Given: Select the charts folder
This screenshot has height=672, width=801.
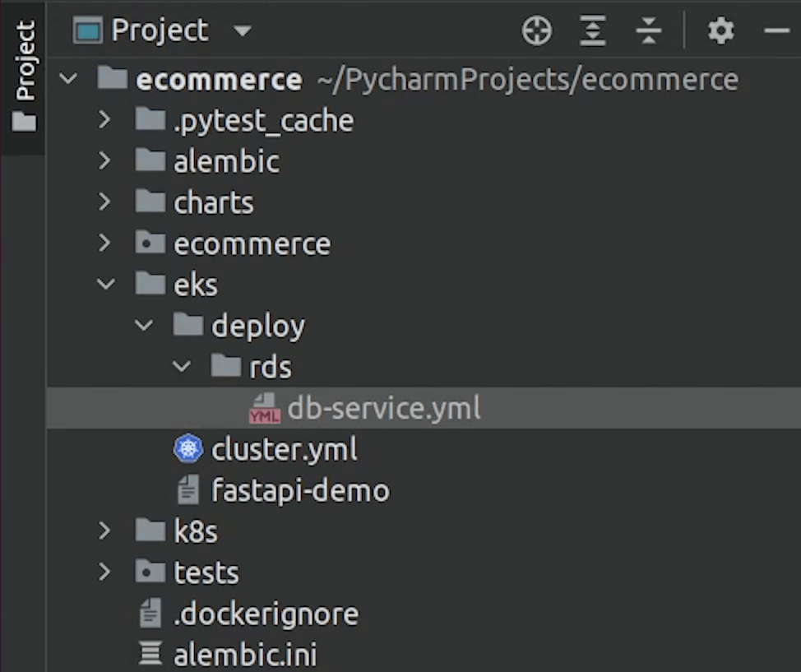Looking at the screenshot, I should 213,202.
